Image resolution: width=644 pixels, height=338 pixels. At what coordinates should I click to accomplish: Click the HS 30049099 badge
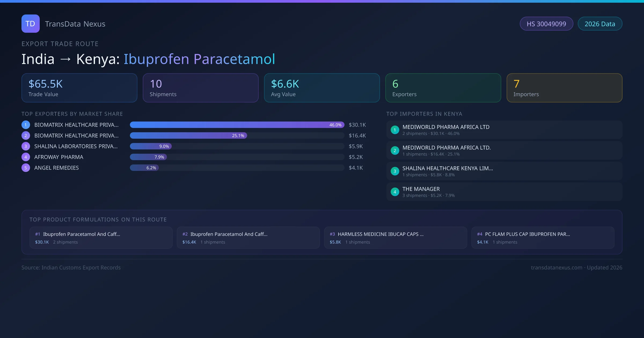546,24
